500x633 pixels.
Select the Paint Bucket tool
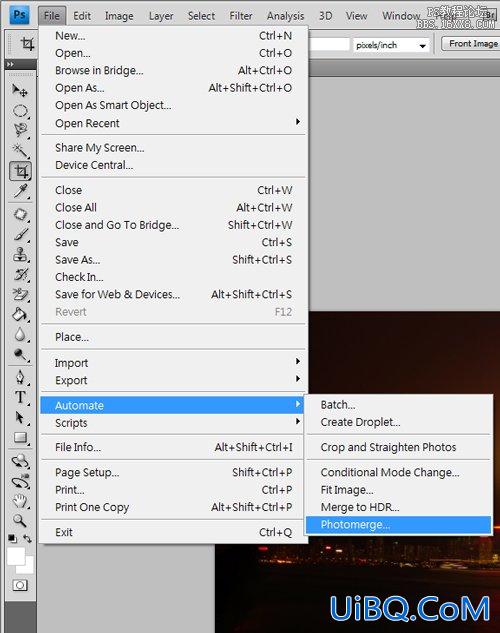point(20,314)
